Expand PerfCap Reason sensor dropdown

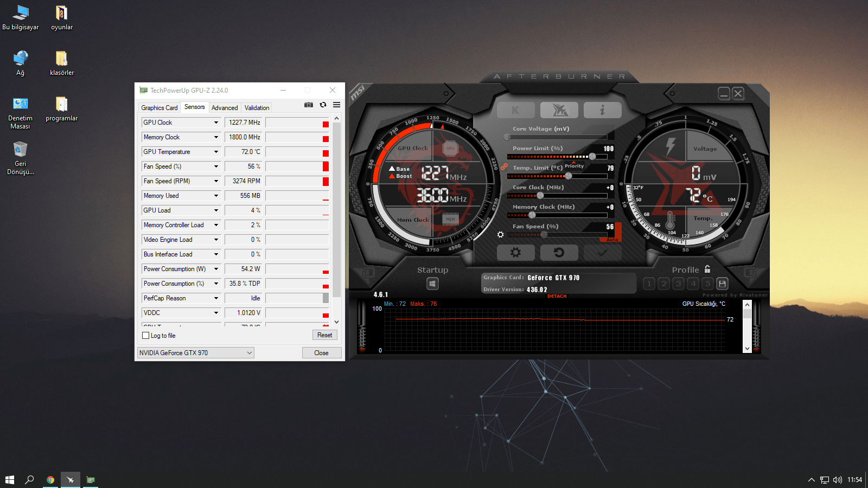click(x=216, y=298)
